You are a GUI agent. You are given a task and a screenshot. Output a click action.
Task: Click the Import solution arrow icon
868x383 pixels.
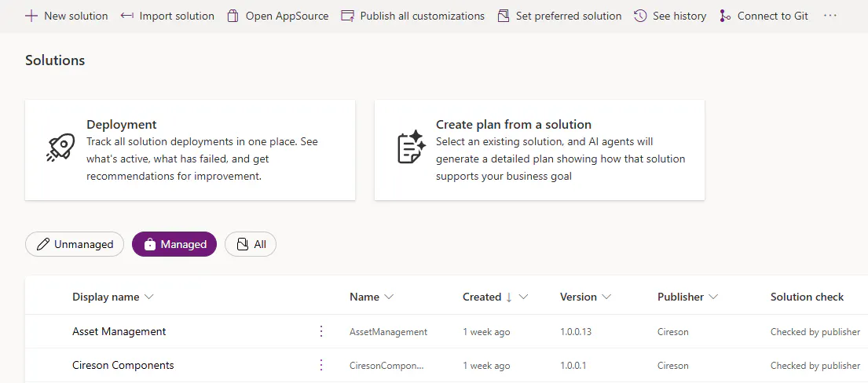(127, 16)
